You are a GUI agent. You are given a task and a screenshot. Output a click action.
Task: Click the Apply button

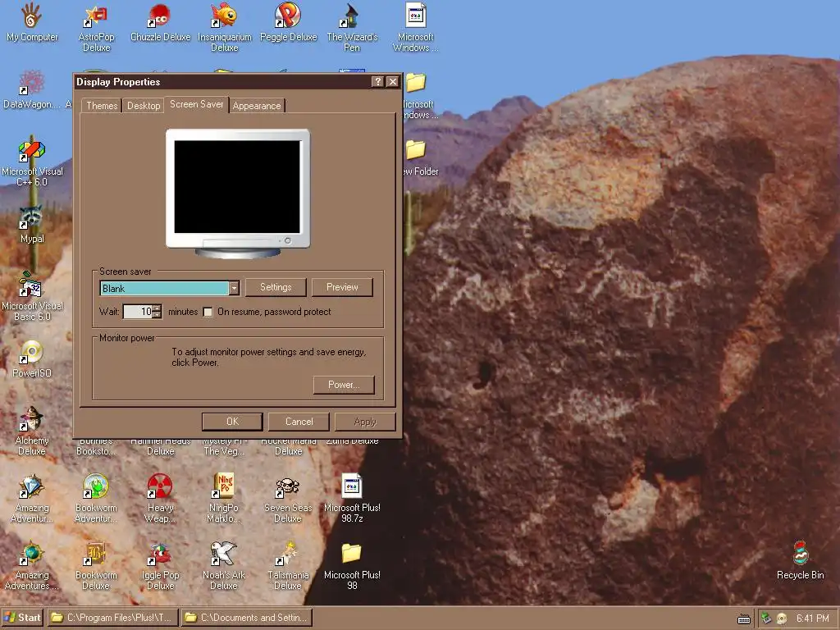[x=365, y=422]
